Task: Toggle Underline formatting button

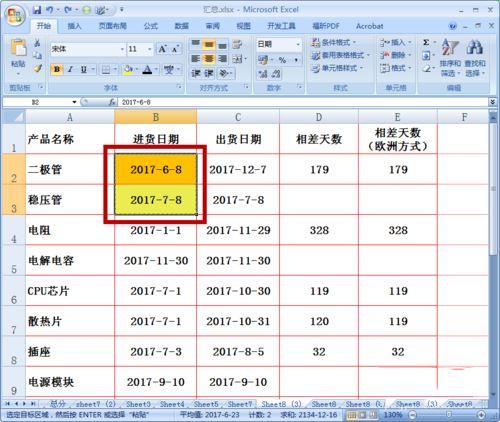Action: coord(83,70)
